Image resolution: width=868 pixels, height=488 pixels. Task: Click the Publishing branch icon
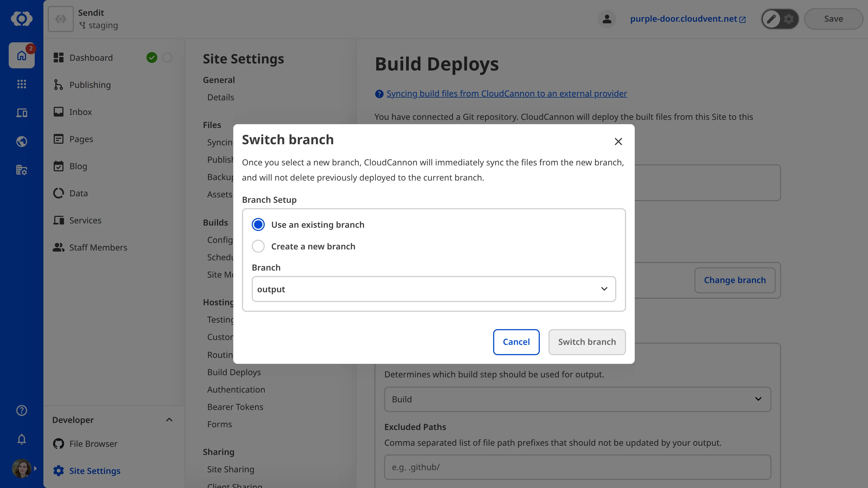[x=58, y=85]
